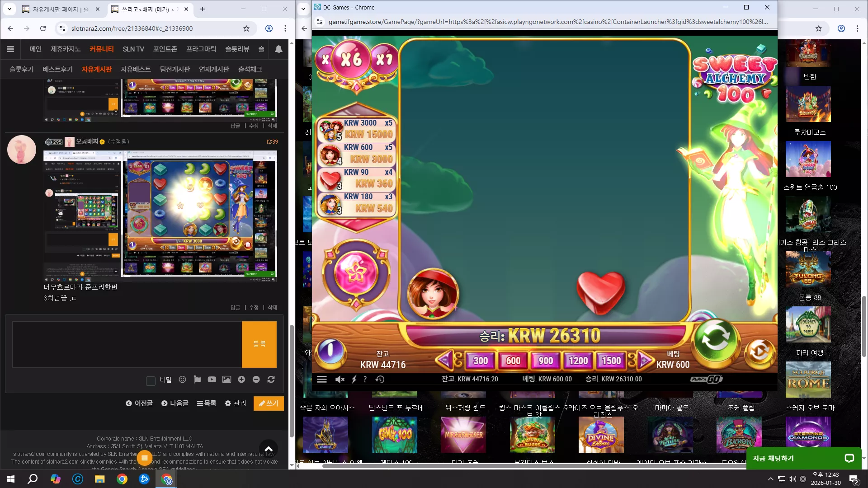Reload the slotnara browser page
Image resolution: width=868 pixels, height=488 pixels.
coord(43,28)
